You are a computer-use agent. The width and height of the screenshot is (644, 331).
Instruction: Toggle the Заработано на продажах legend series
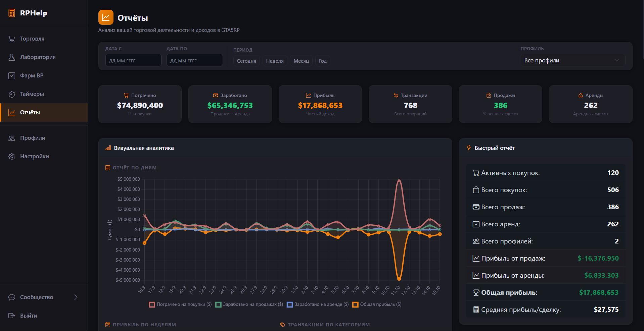249,305
